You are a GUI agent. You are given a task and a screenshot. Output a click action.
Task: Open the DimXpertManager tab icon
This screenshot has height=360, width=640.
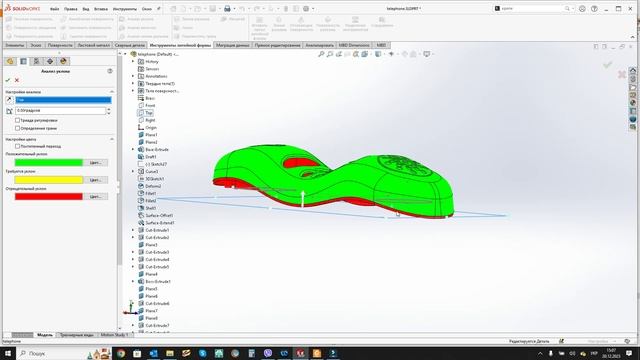click(x=50, y=61)
